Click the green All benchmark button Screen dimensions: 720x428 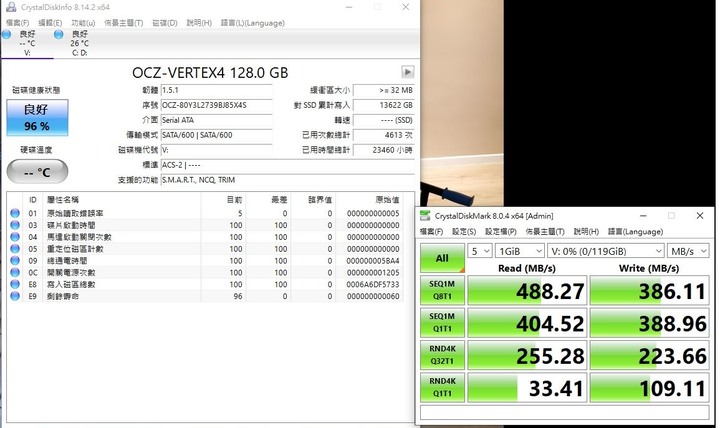442,258
